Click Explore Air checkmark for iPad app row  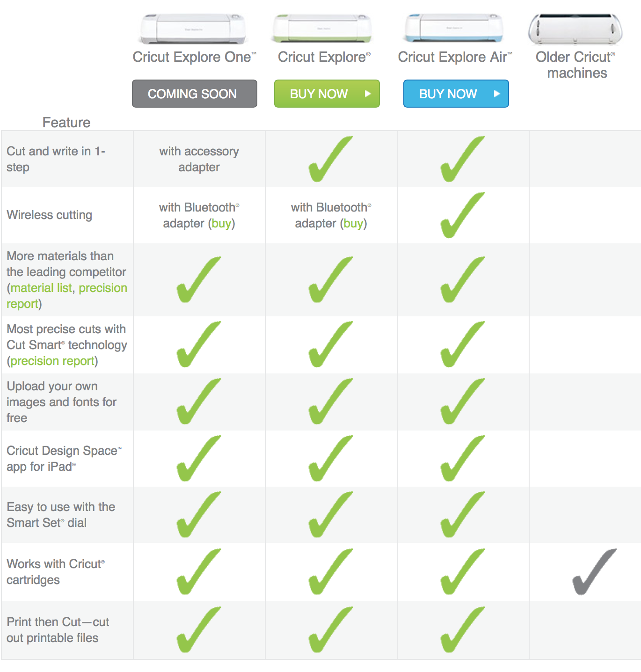463,458
